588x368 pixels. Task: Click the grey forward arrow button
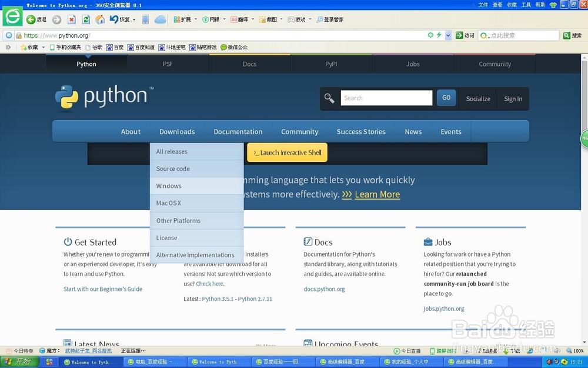56,19
